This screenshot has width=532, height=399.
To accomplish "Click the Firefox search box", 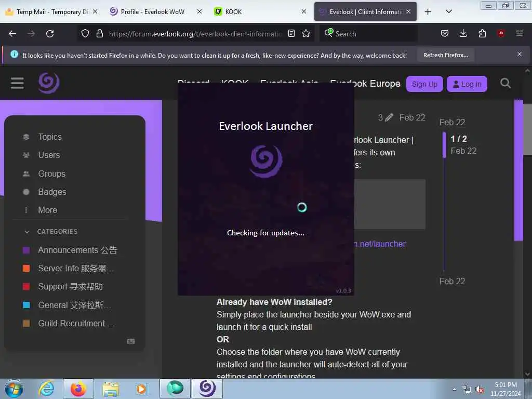I will tap(368, 34).
